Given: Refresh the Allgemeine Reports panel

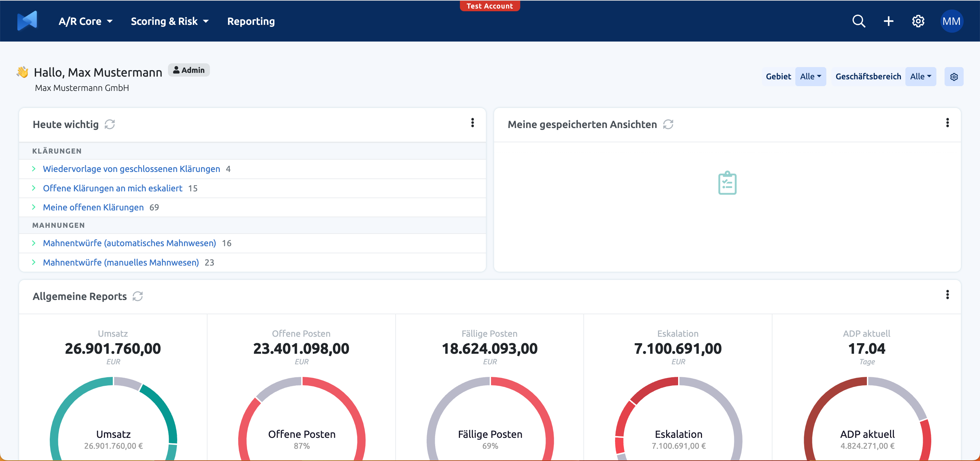Looking at the screenshot, I should (x=138, y=297).
